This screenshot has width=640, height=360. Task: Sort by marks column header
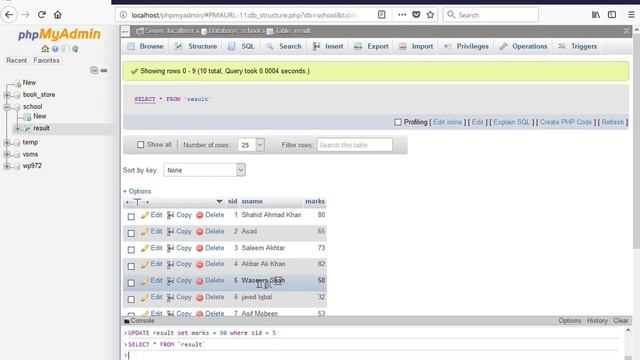(315, 202)
